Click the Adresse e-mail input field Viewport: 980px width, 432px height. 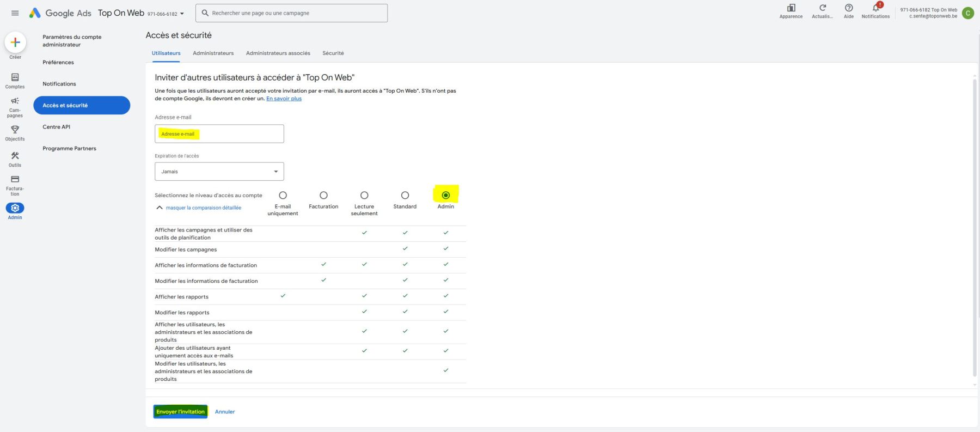tap(219, 134)
